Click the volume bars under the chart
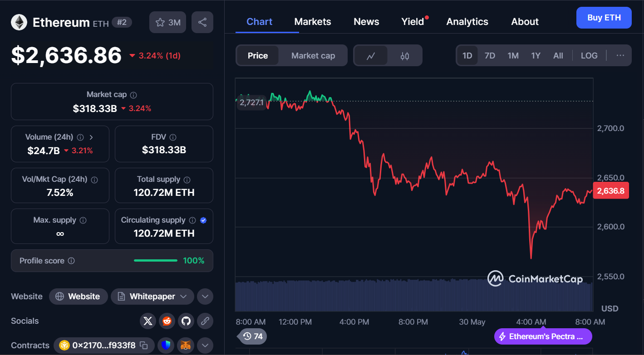644x355 pixels. pyautogui.click(x=414, y=295)
